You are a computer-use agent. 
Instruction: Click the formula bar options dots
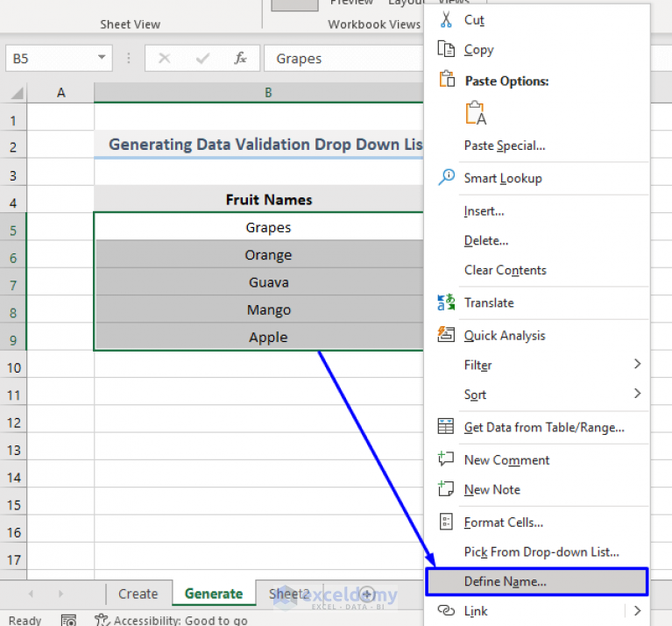tap(129, 58)
